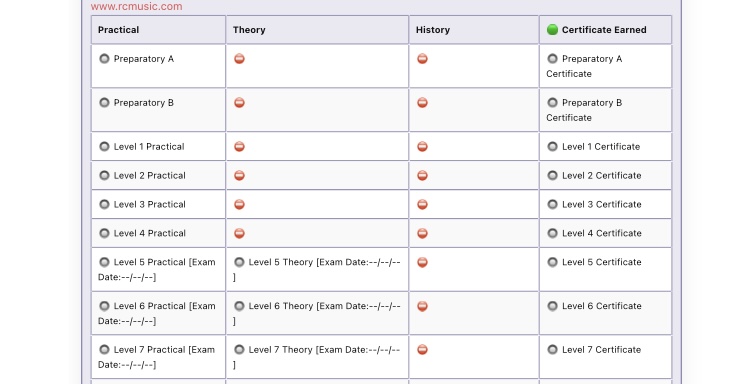Image resolution: width=749 pixels, height=384 pixels.
Task: Click the History column header
Action: click(433, 30)
